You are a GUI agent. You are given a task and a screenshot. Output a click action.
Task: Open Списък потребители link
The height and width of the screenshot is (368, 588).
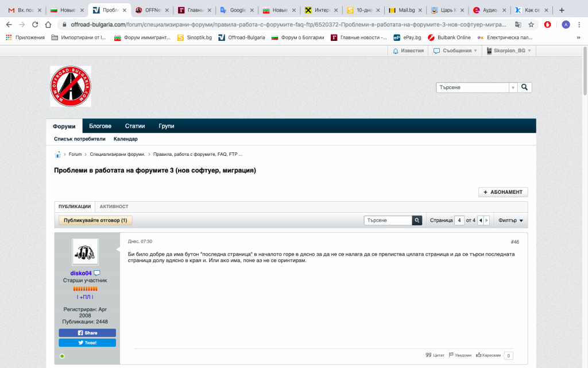click(x=79, y=139)
